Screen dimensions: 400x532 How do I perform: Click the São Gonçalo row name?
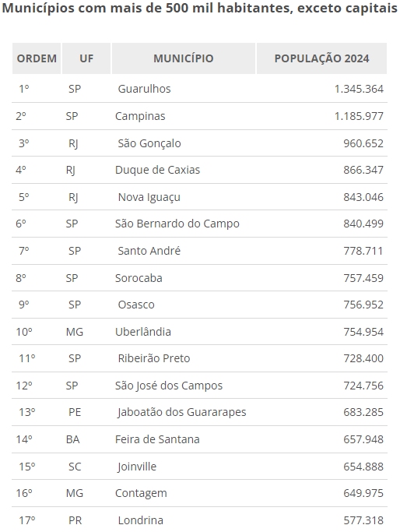pyautogui.click(x=149, y=143)
